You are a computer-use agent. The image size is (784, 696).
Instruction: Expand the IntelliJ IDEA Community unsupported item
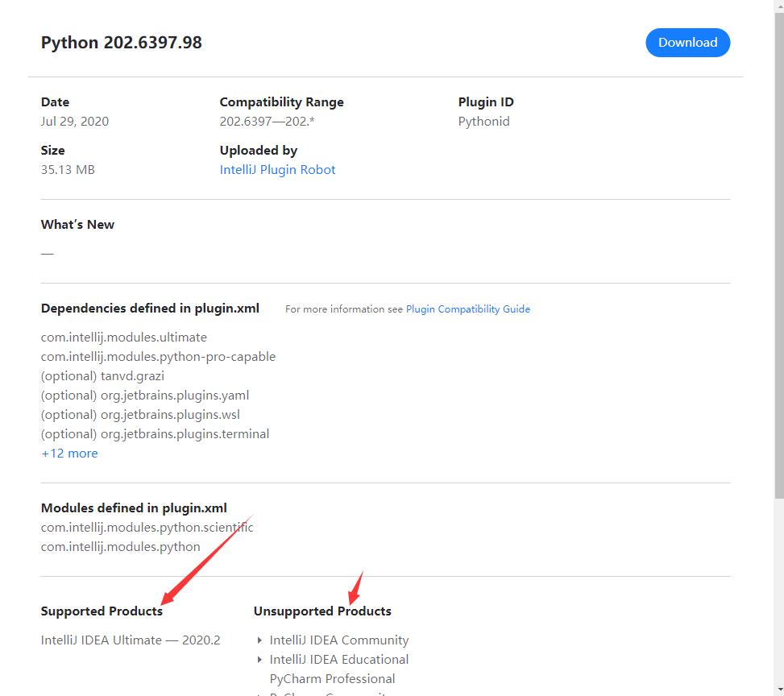(x=259, y=640)
